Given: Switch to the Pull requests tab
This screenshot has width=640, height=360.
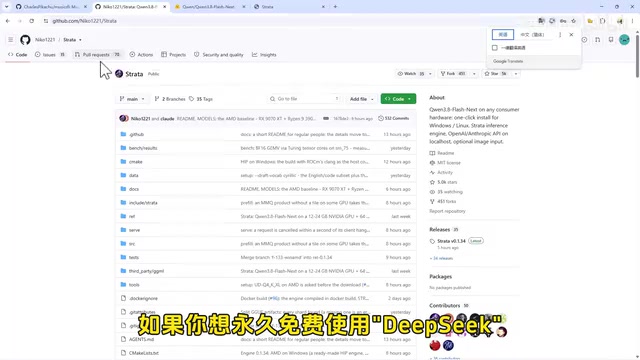Looking at the screenshot, I should (x=98, y=55).
